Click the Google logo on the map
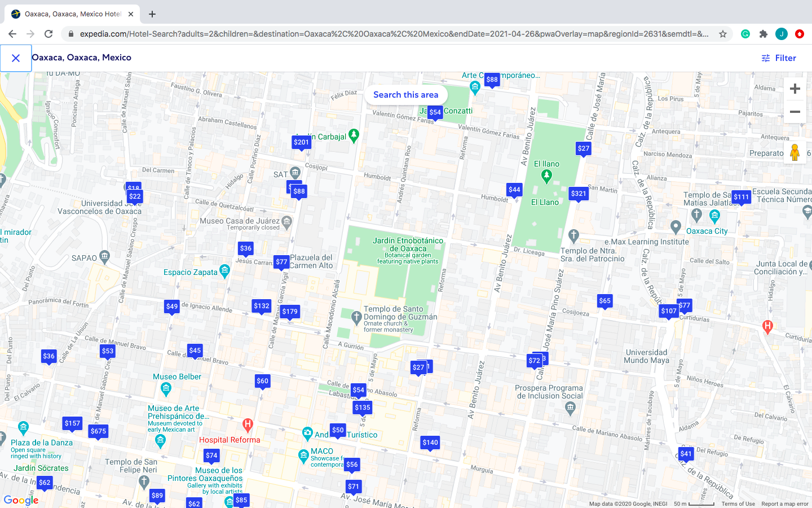Screen dimensions: 812x508 [x=21, y=500]
